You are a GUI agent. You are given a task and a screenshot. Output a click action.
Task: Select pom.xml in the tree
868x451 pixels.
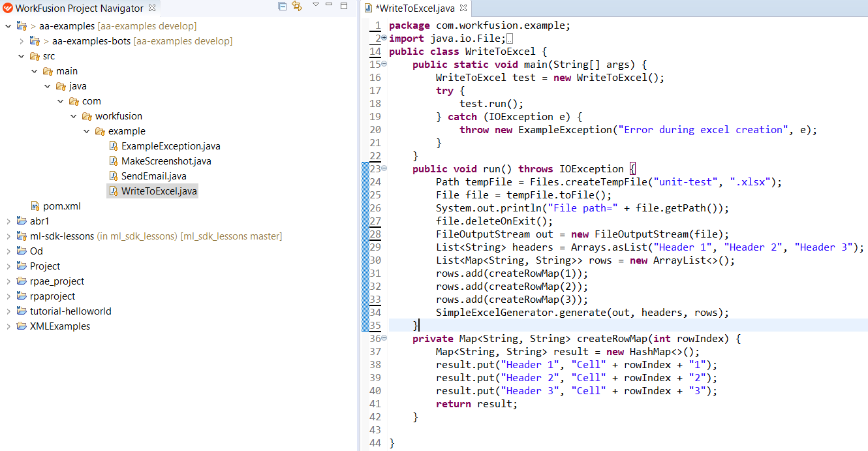62,206
